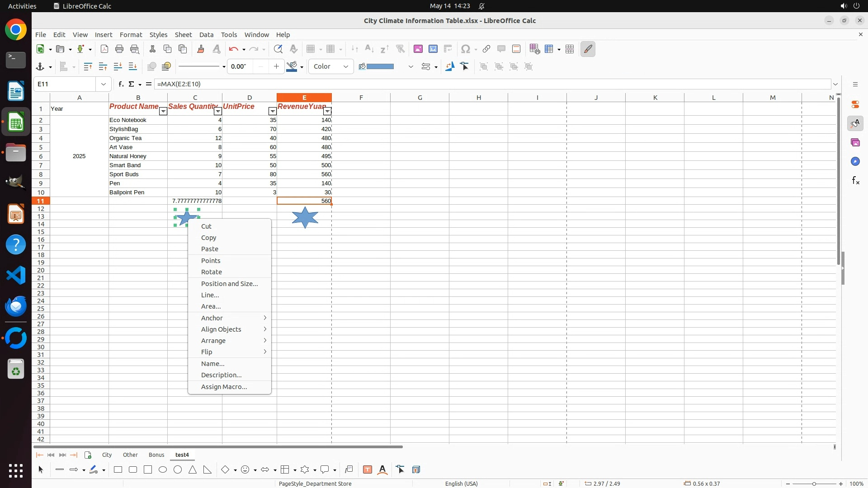Click Assign Macro in the context menu
The image size is (868, 488).
pos(224,387)
